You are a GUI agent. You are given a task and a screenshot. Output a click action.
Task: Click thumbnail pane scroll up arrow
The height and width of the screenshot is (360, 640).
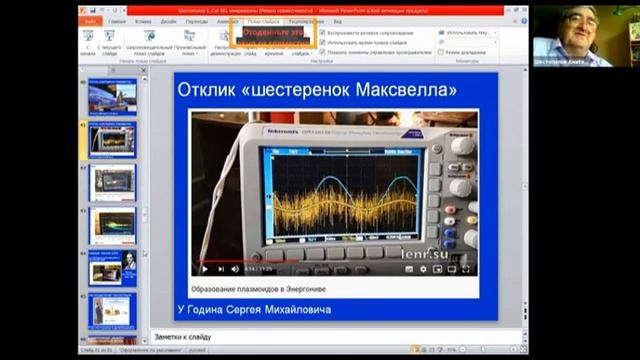(144, 79)
